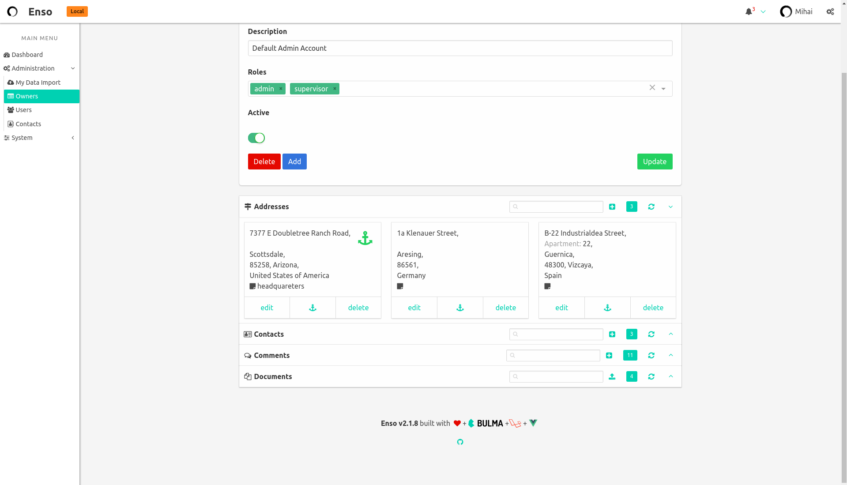847x485 pixels.
Task: Edit the Klenauer Street address
Action: coord(414,308)
